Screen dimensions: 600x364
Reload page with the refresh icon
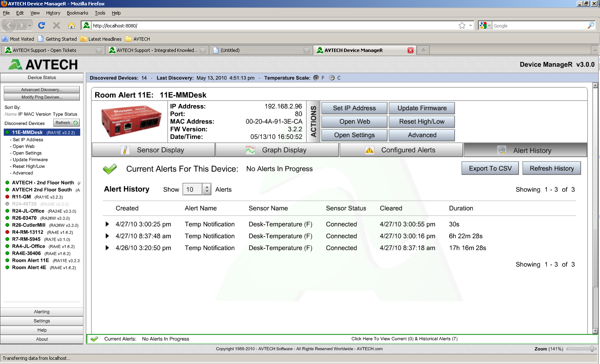(42, 26)
